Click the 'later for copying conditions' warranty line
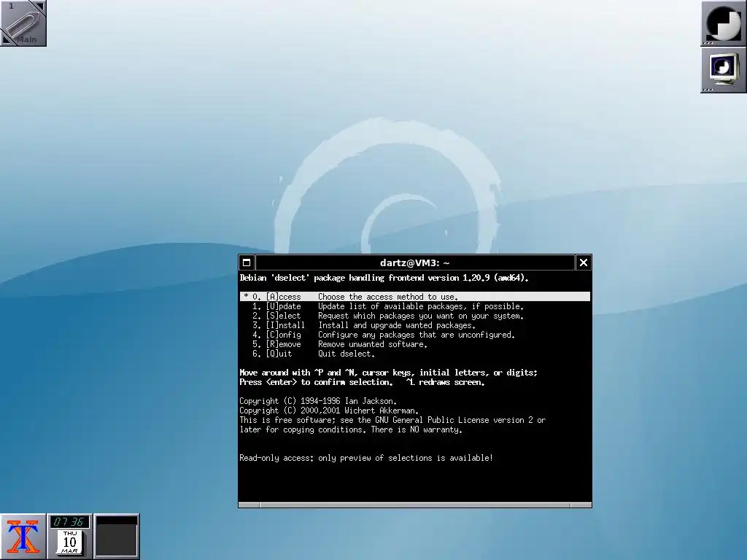The height and width of the screenshot is (560, 747). pos(351,429)
